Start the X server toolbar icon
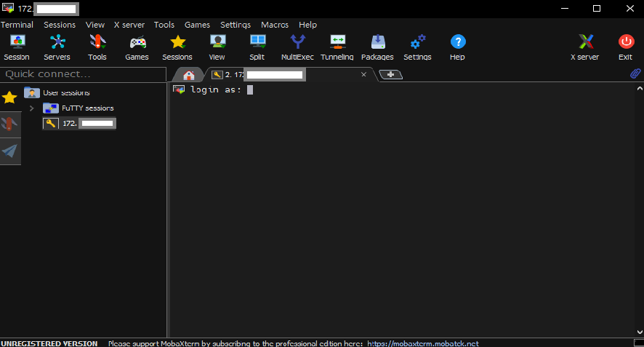644x347 pixels. tap(585, 47)
